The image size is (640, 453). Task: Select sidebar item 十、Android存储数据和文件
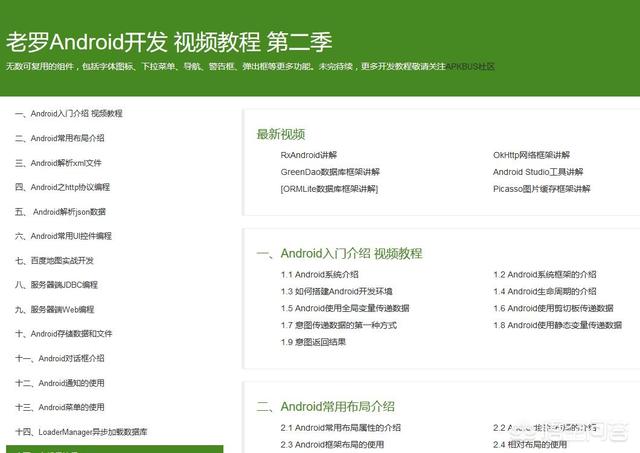click(x=63, y=334)
